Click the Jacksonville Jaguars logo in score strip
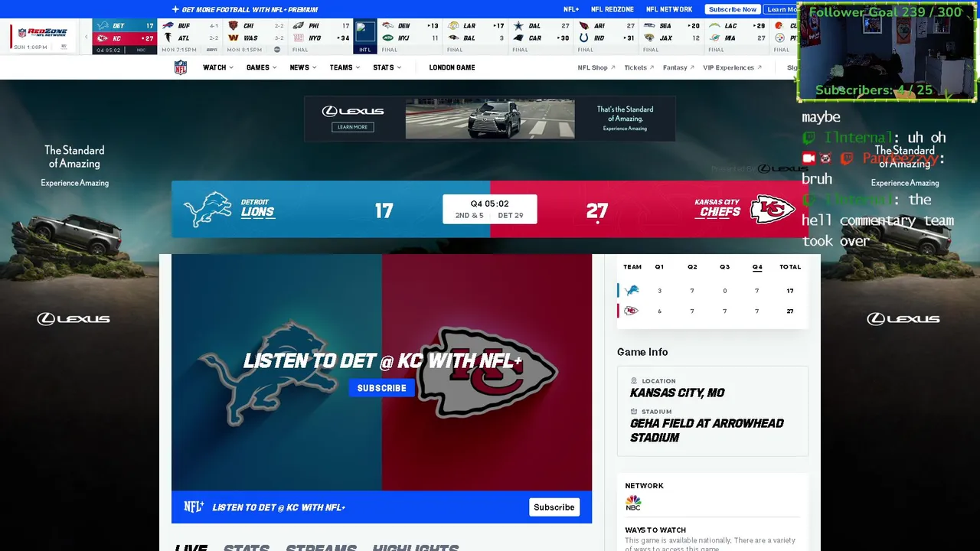 [x=649, y=38]
